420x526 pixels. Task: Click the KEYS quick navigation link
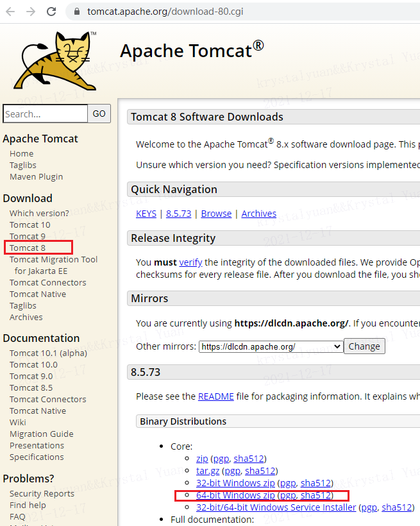tap(146, 214)
